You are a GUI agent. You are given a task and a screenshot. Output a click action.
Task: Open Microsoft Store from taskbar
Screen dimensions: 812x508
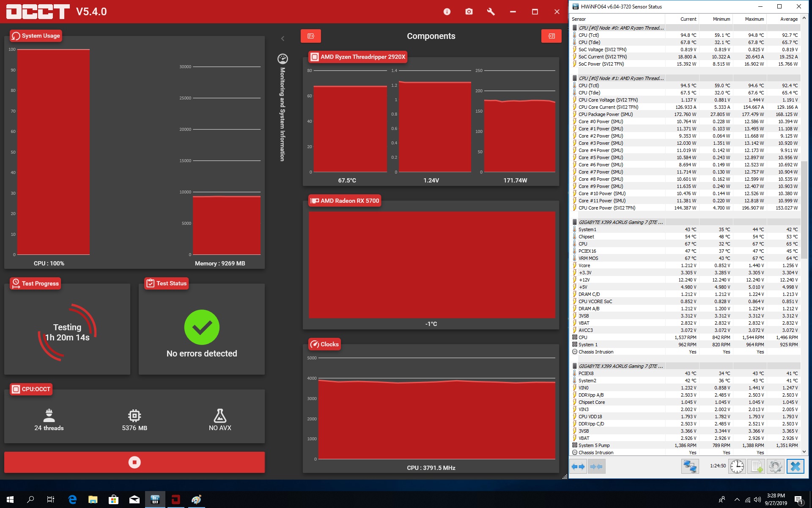(113, 500)
